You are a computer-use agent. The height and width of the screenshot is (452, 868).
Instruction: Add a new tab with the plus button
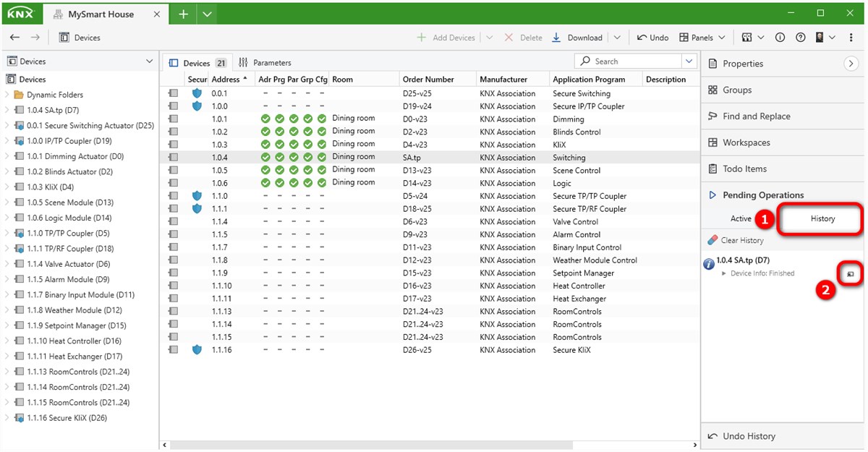coord(183,14)
